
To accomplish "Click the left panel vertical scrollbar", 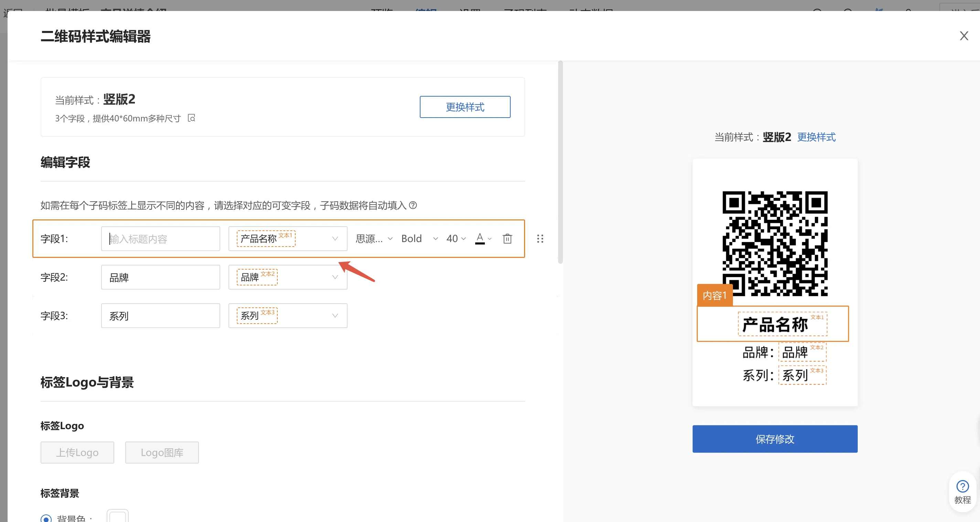I will coord(560,162).
